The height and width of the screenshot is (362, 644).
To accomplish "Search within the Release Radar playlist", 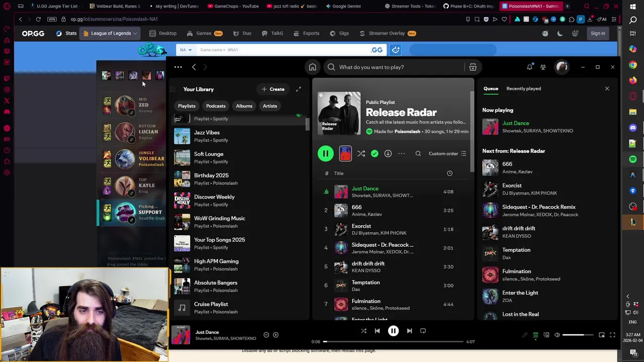I will coord(418,154).
